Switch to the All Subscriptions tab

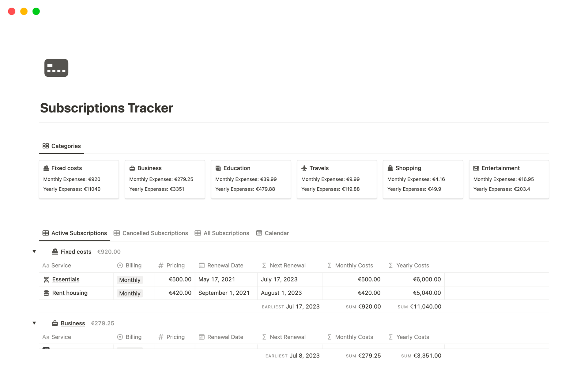(226, 233)
